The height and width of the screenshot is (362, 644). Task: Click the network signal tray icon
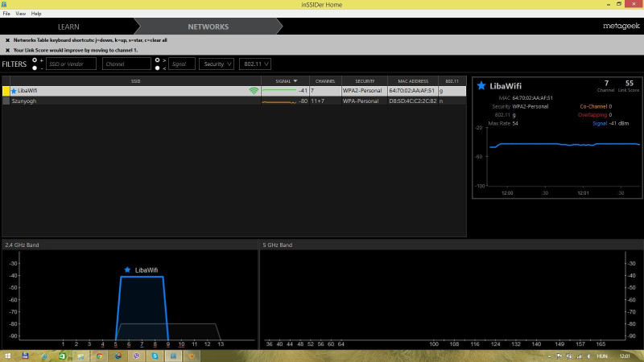click(x=579, y=356)
